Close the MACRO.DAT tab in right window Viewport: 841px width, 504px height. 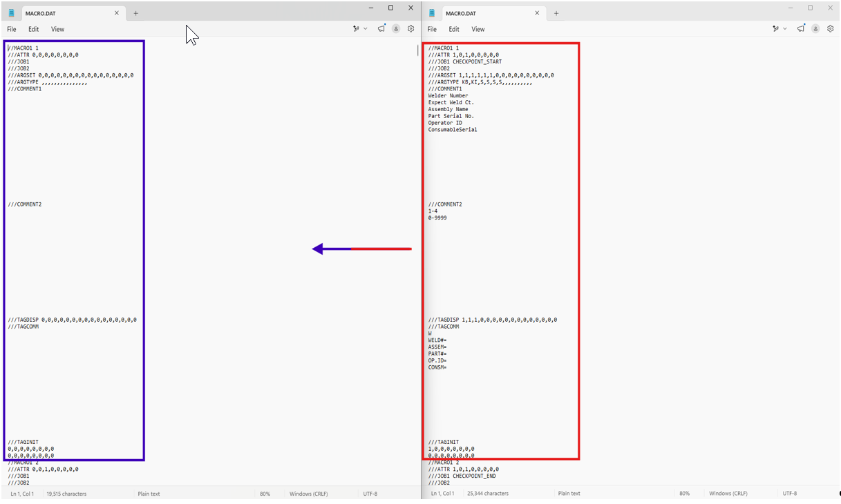coord(538,13)
